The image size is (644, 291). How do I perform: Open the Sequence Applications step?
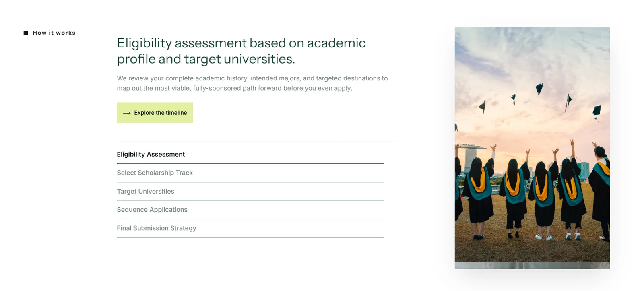click(250, 210)
